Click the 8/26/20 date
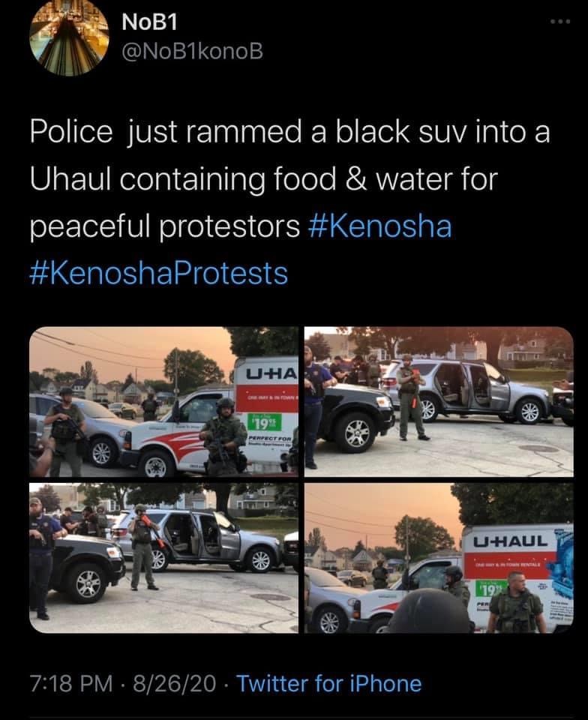The image size is (588, 720). pos(175,684)
